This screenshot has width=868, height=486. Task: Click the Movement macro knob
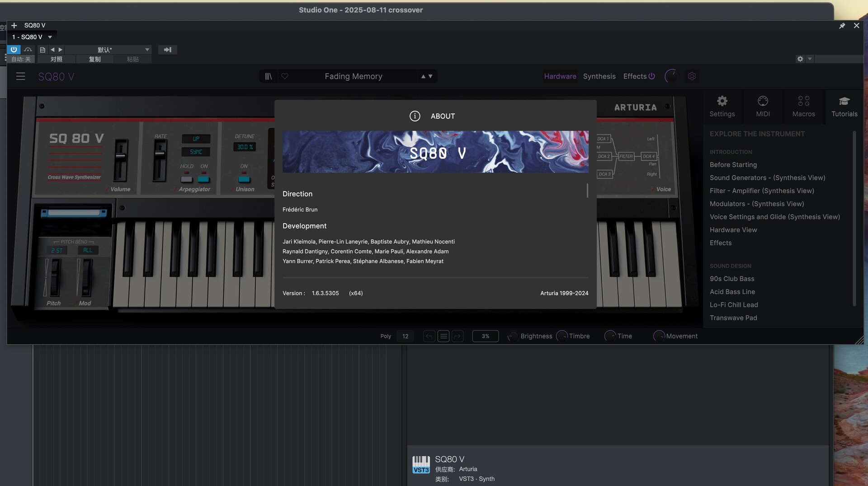pos(659,336)
